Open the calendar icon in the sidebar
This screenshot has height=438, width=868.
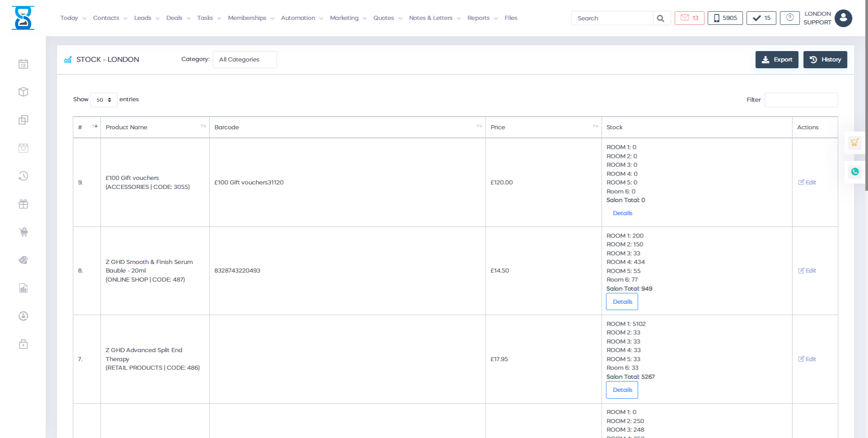point(24,64)
